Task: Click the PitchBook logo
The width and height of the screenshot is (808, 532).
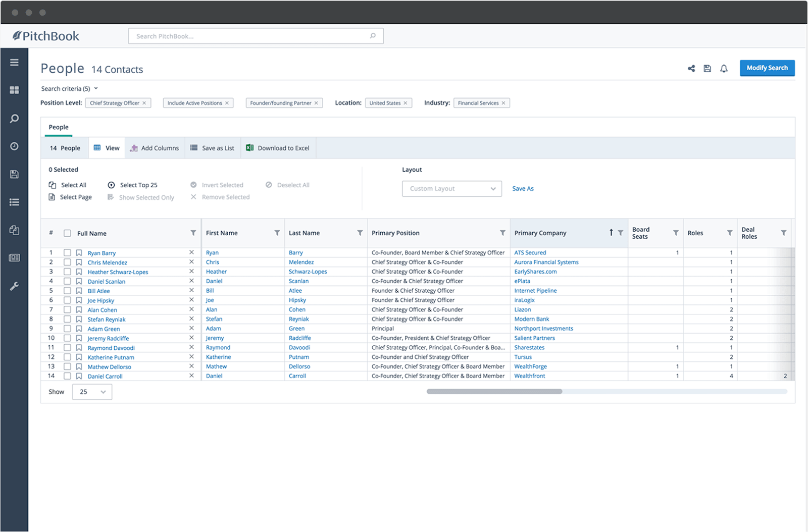Action: pyautogui.click(x=46, y=36)
